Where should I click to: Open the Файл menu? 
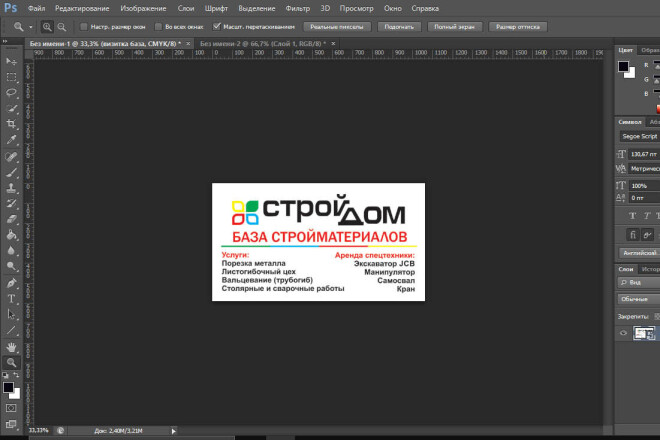[x=37, y=8]
